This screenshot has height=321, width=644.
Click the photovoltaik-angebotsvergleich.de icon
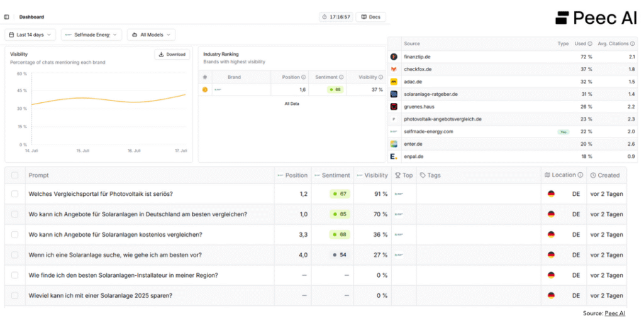tap(394, 119)
